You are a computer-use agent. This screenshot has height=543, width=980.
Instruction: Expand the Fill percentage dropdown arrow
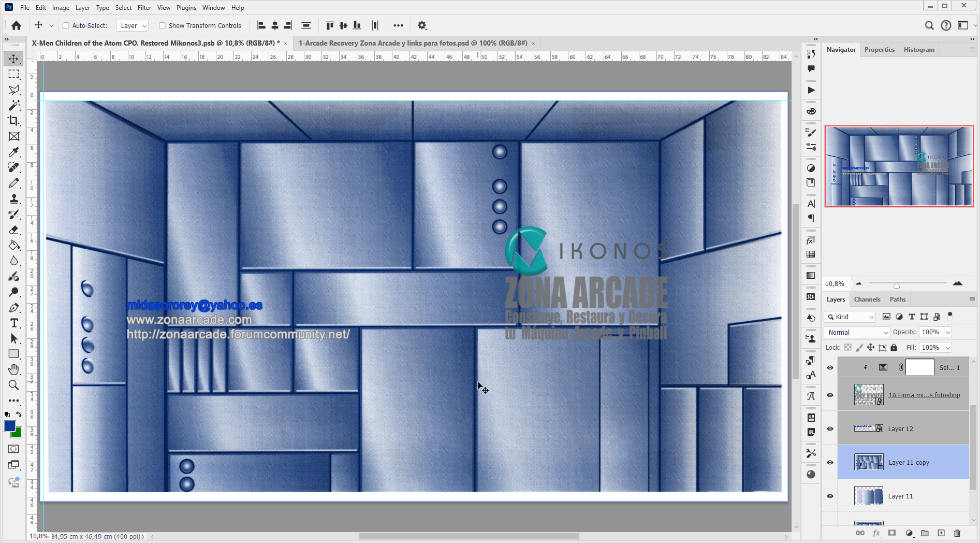[x=948, y=348]
